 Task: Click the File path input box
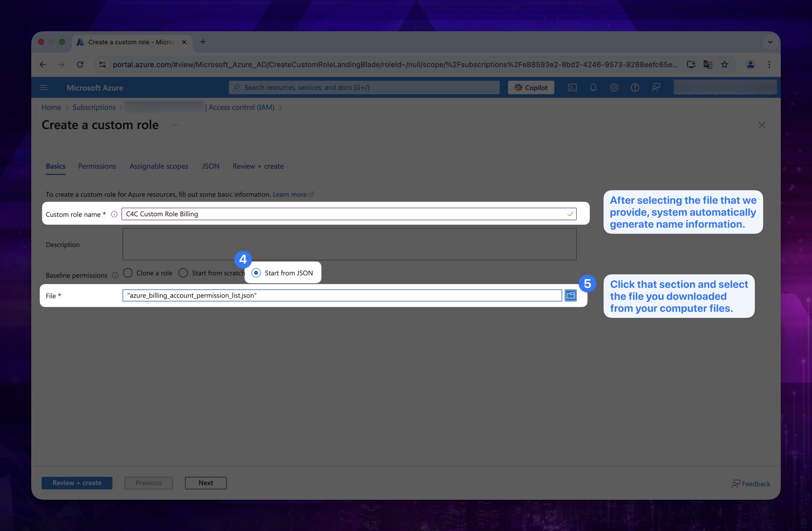pos(342,295)
